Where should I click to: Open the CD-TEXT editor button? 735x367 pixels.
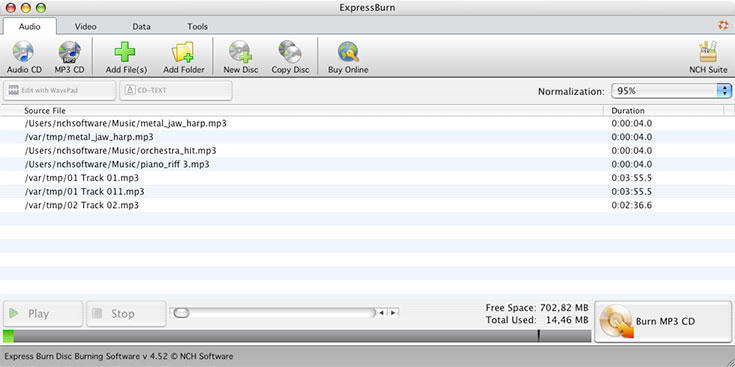pos(176,90)
